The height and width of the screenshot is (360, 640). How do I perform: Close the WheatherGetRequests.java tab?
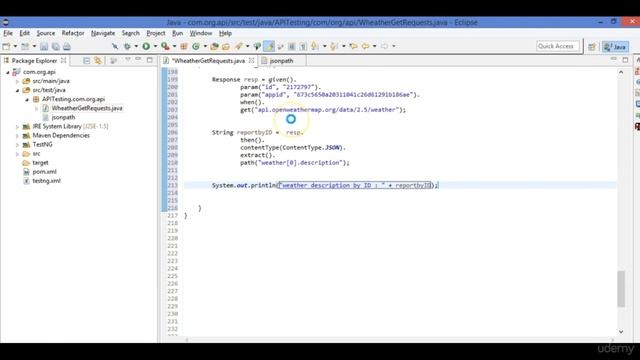[252, 60]
